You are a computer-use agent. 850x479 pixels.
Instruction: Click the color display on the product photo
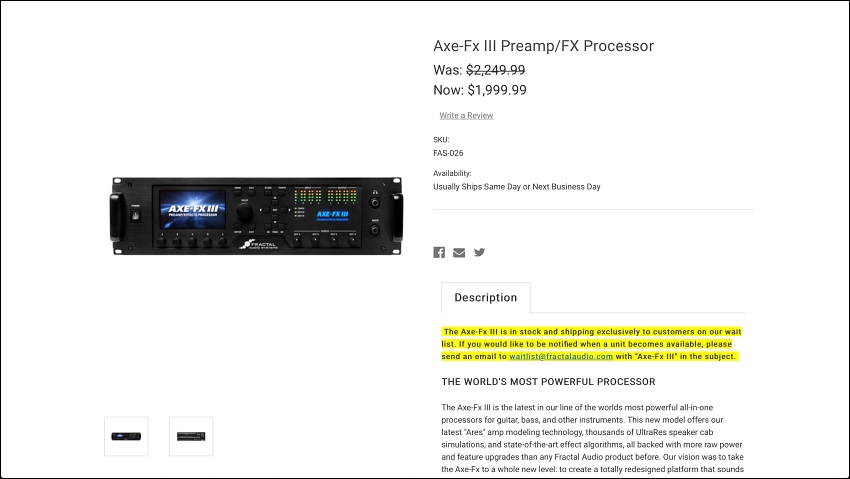192,209
